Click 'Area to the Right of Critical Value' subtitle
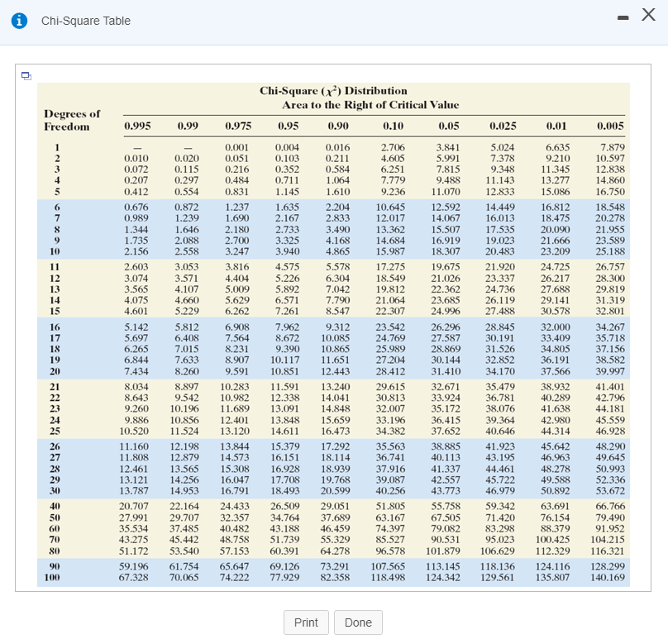668x644 pixels. 370,105
